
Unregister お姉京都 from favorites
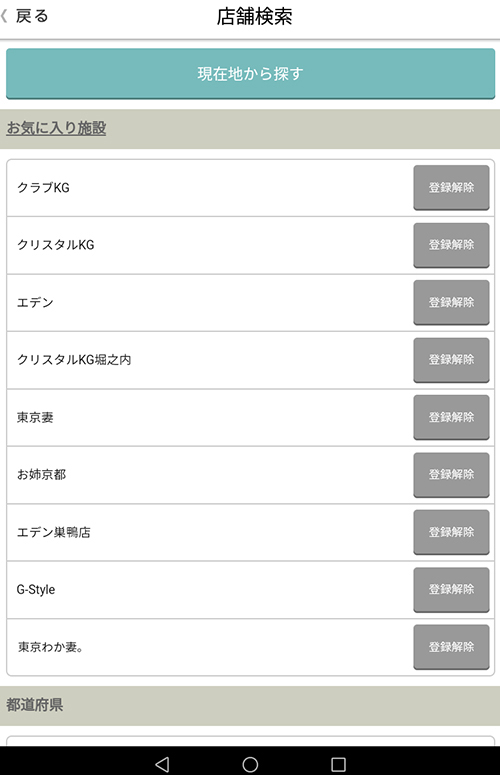point(451,475)
